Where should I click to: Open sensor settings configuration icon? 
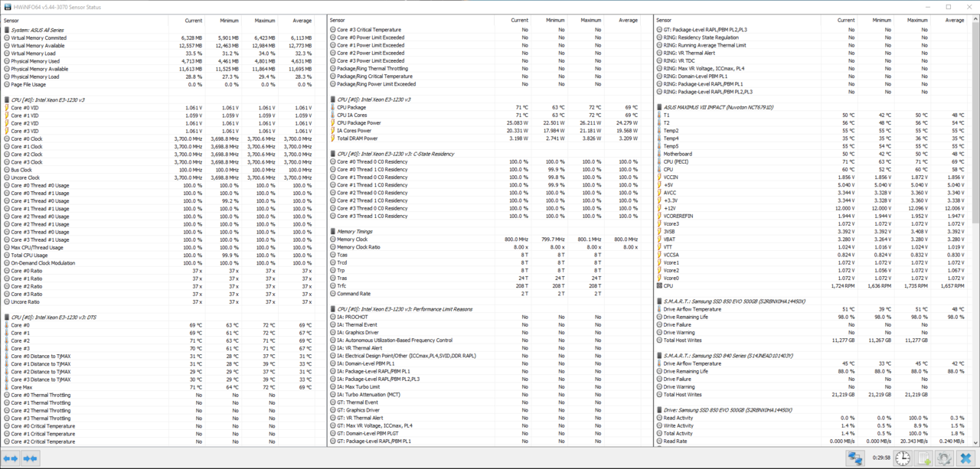945,458
